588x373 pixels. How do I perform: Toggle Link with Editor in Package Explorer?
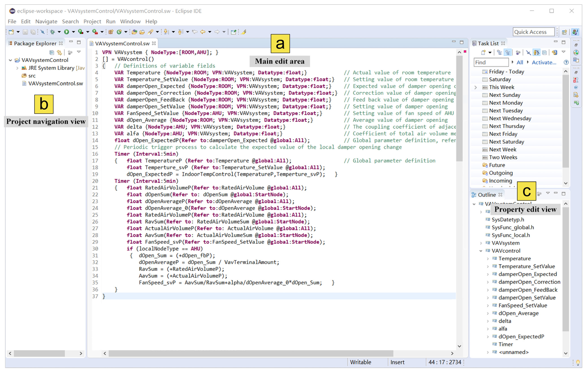click(x=59, y=52)
